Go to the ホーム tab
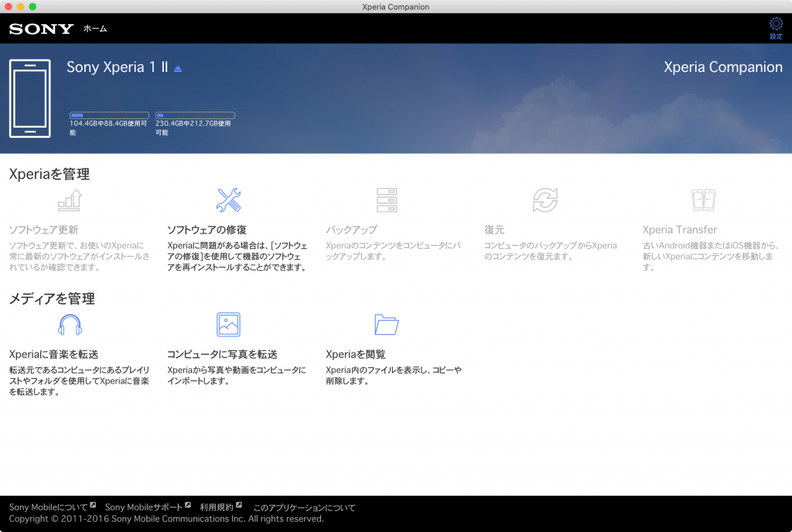 tap(95, 29)
